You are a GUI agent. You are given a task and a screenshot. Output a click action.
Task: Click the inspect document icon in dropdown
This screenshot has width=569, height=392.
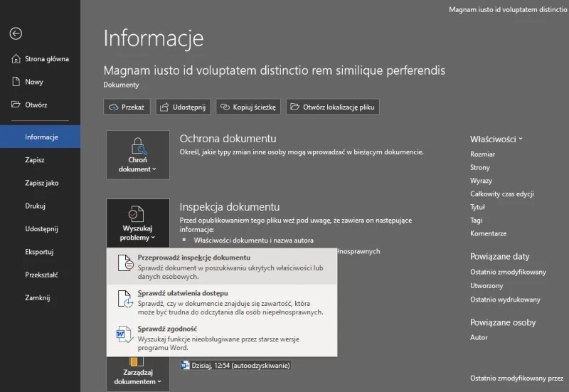coord(125,264)
